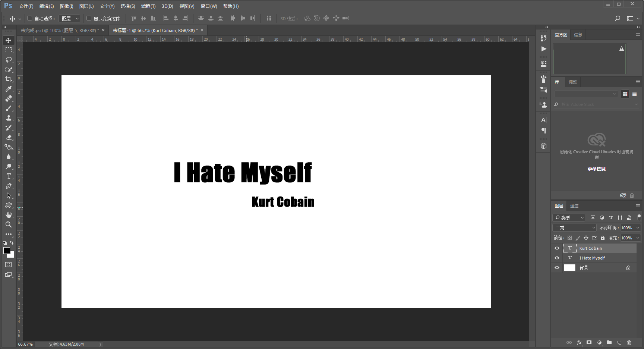The height and width of the screenshot is (349, 644).
Task: Open the Actions panel play icon
Action: (544, 49)
